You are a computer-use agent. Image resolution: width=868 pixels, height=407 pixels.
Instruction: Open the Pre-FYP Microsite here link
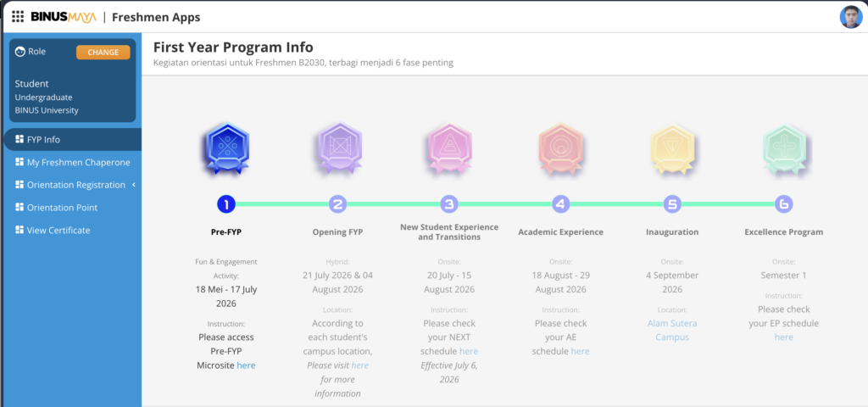coord(246,365)
